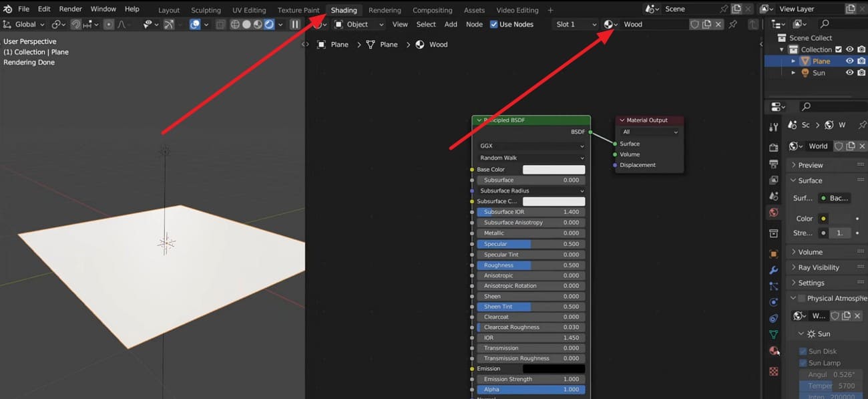Open the Slot 1 material slot dropdown
Viewport: 868px width, 399px height.
point(573,24)
